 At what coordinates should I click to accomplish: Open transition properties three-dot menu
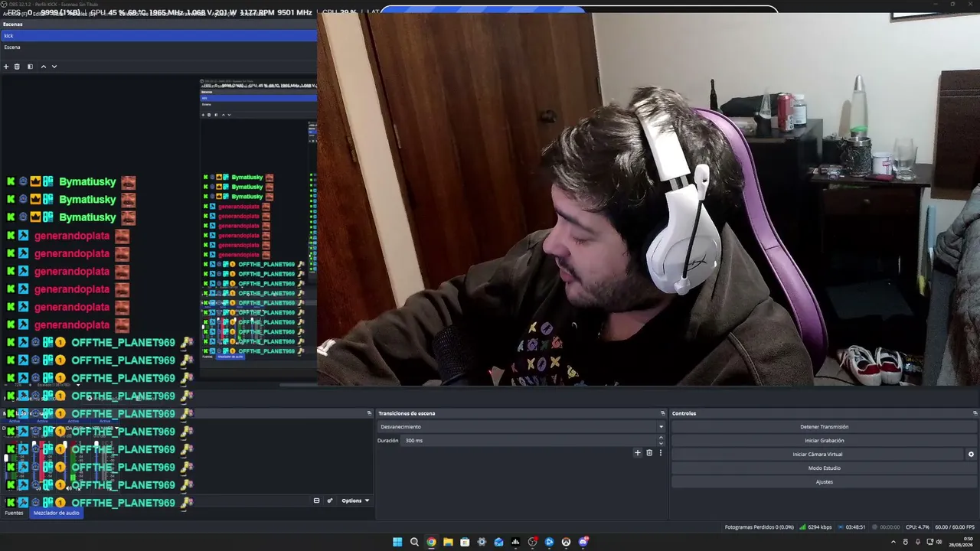660,453
